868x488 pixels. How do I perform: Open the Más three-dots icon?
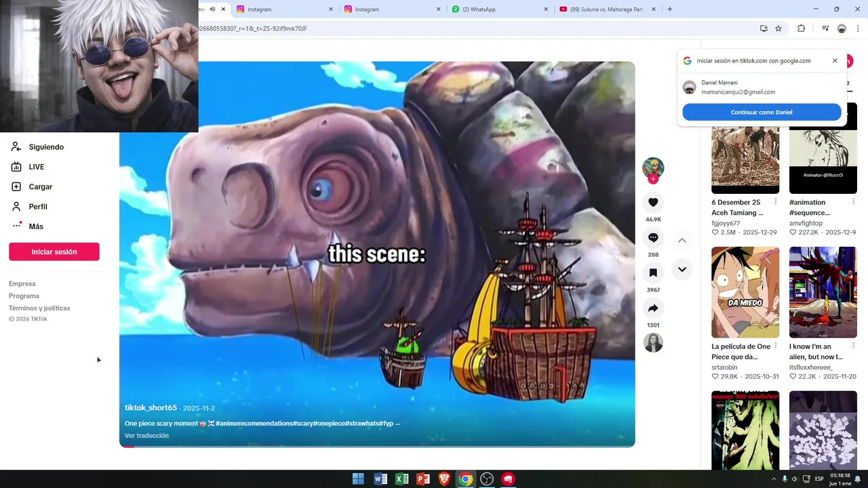pos(17,226)
